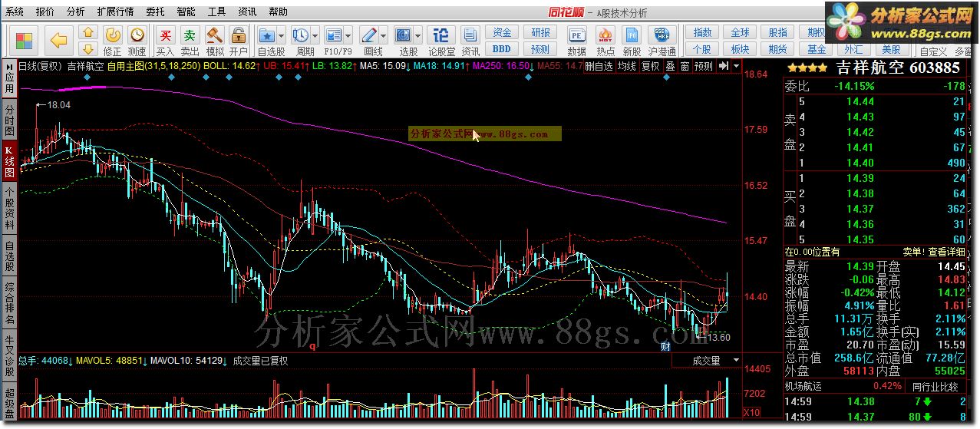The width and height of the screenshot is (980, 429).
Task: Expand the F10/F9 dropdown arrow
Action: tap(348, 36)
